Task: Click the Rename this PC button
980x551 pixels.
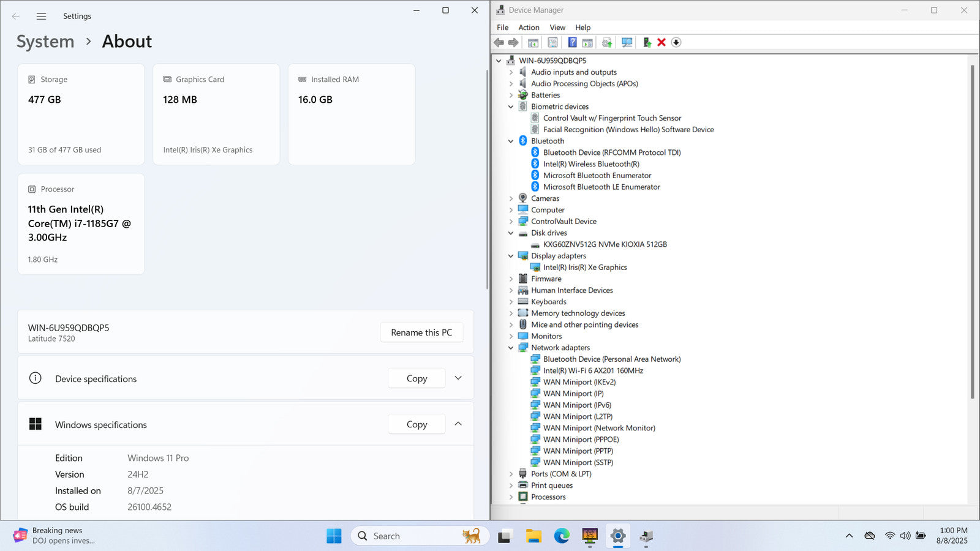Action: (x=421, y=332)
